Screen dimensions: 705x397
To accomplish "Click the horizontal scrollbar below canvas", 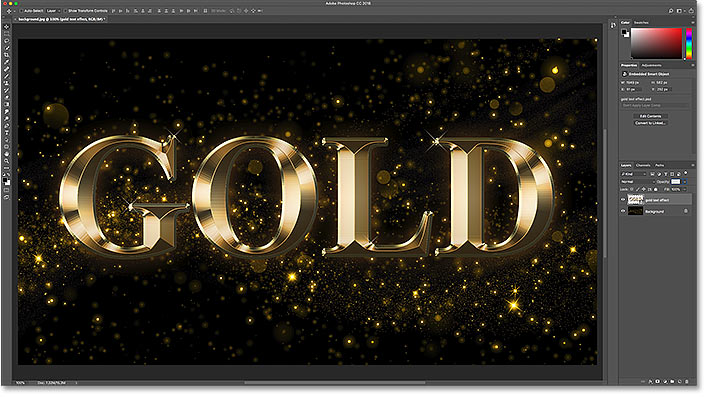I will coord(335,383).
